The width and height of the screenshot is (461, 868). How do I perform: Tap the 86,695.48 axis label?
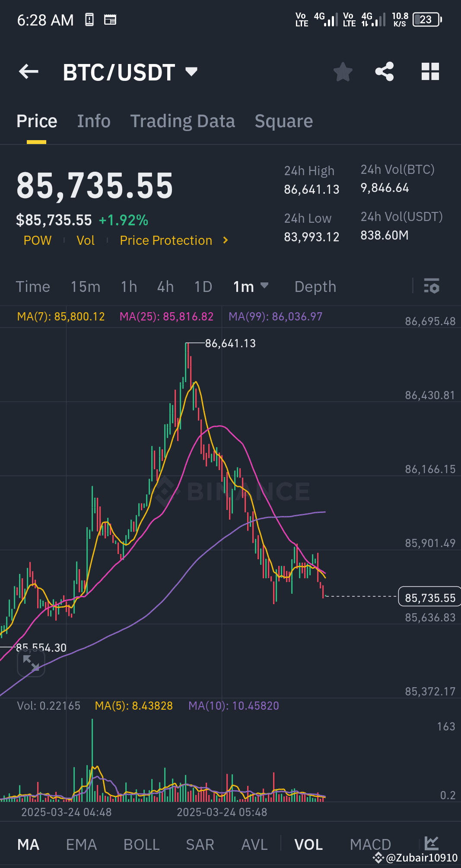tap(430, 321)
